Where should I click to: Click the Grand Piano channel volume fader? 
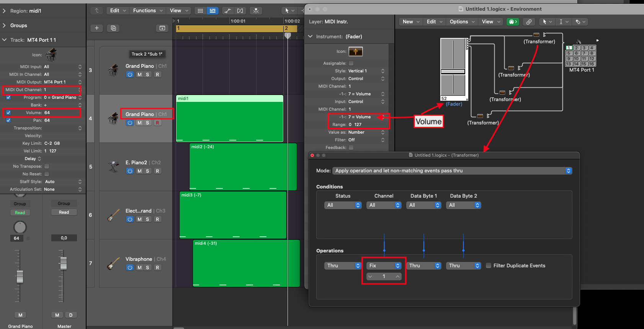coord(20,277)
